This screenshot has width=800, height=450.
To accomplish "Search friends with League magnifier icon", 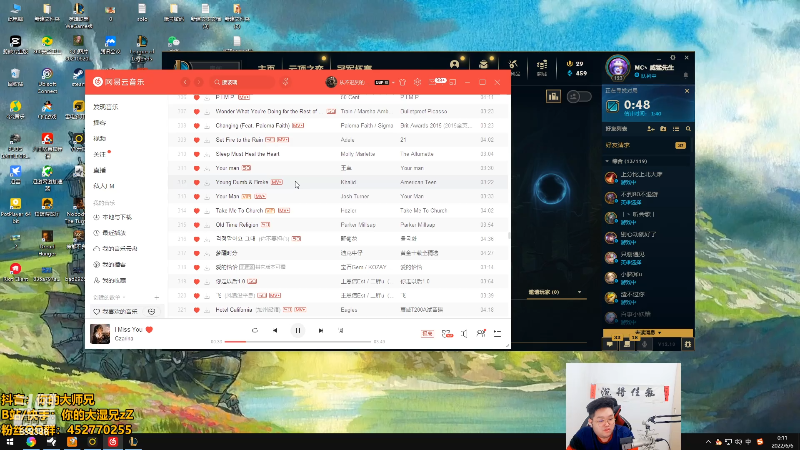I will coord(688,129).
